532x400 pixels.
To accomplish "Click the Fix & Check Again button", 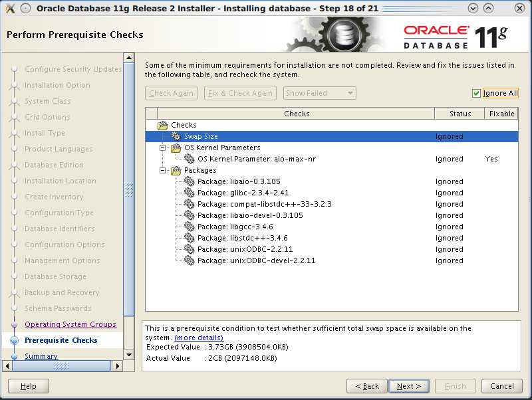I will click(x=240, y=93).
